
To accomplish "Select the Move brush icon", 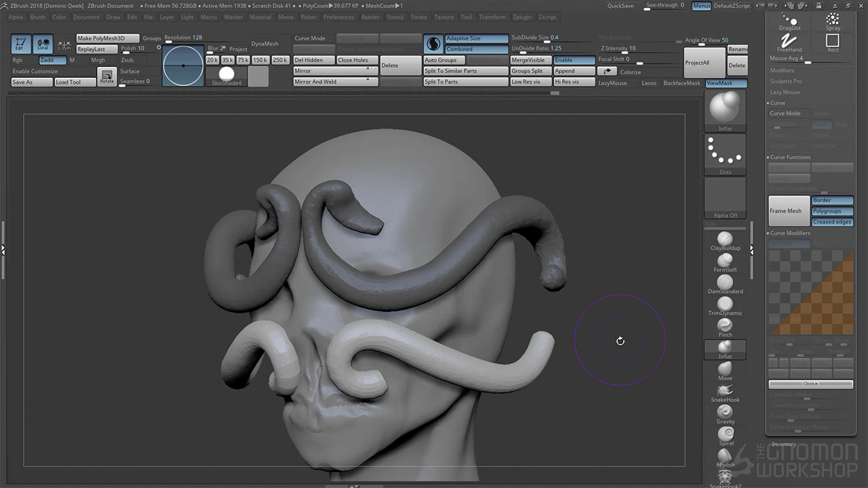I will 725,369.
